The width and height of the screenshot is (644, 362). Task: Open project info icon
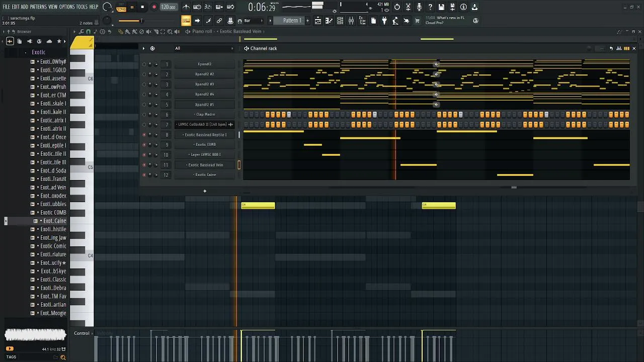pyautogui.click(x=463, y=7)
